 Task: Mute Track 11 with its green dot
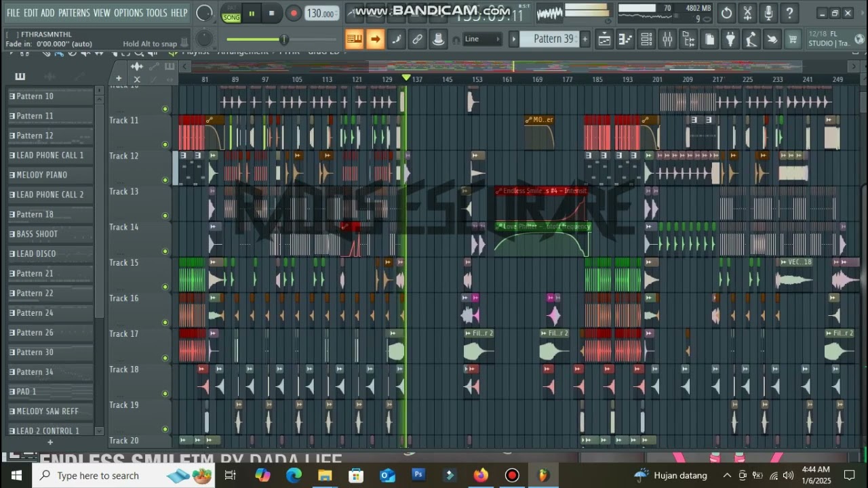click(x=165, y=144)
